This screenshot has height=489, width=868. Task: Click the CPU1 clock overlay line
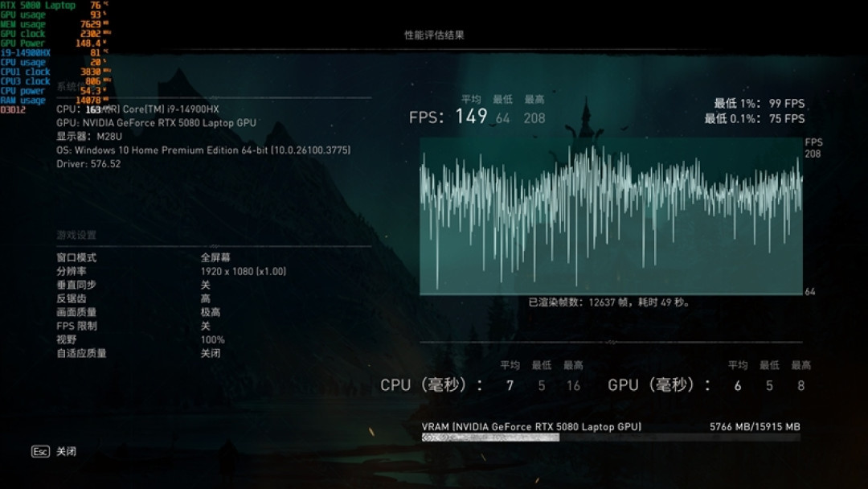(55, 72)
